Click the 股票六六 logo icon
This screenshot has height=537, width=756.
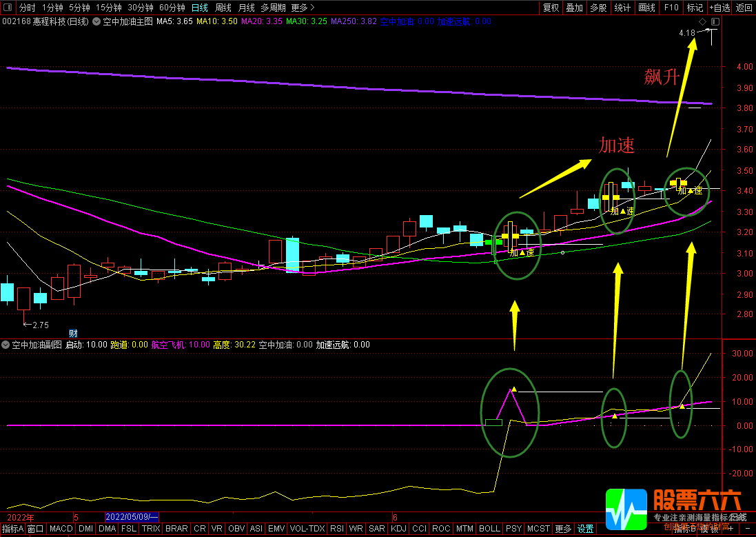pyautogui.click(x=626, y=510)
